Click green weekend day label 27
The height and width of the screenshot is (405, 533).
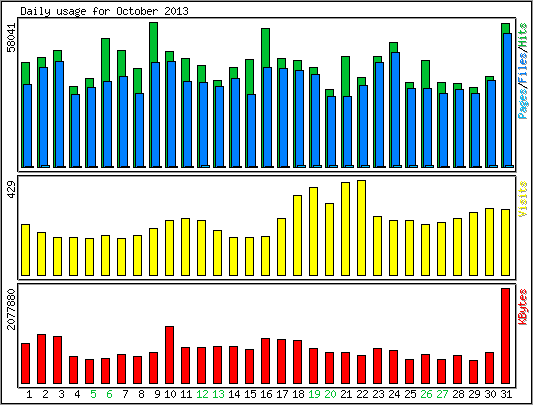442,394
